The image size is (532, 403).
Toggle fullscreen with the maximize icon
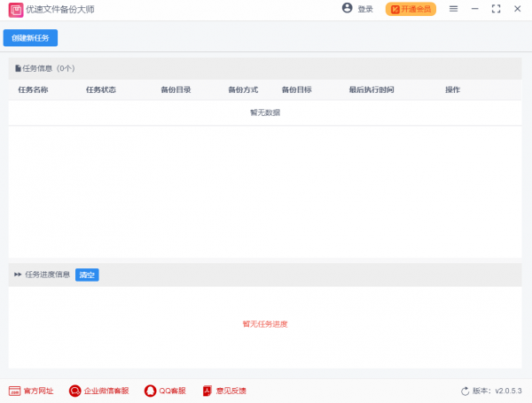[x=496, y=9]
